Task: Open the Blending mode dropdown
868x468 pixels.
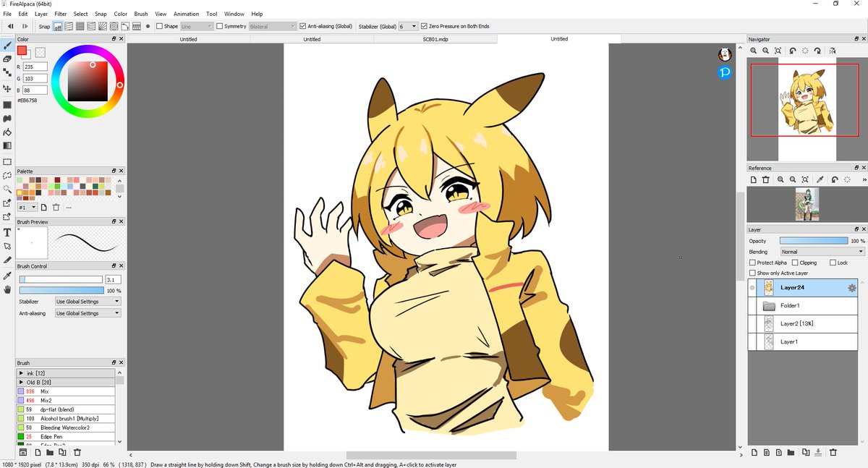Action: [x=822, y=252]
